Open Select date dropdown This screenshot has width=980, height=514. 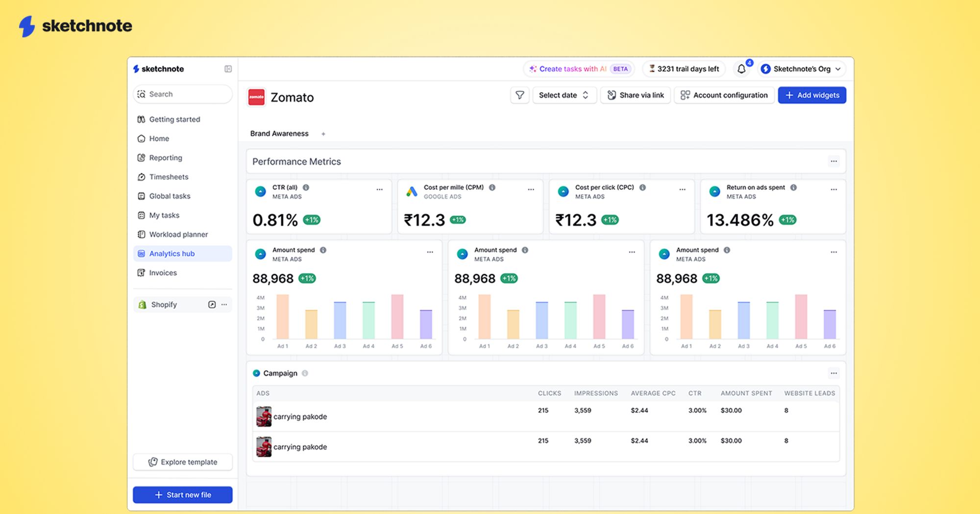coord(564,95)
